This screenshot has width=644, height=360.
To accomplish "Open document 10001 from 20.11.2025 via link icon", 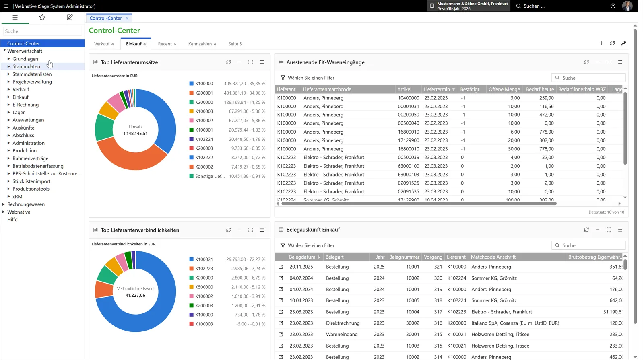I will click(x=281, y=267).
